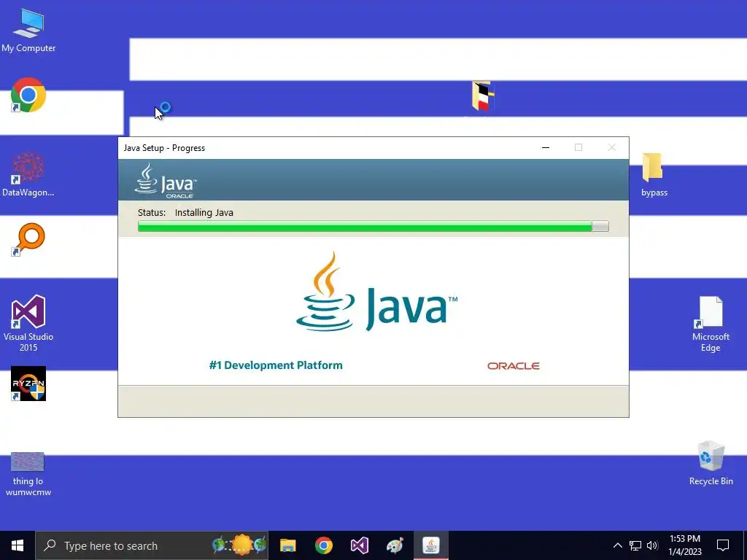
Task: Open Microsoft Edge desktop shortcut
Action: click(711, 324)
